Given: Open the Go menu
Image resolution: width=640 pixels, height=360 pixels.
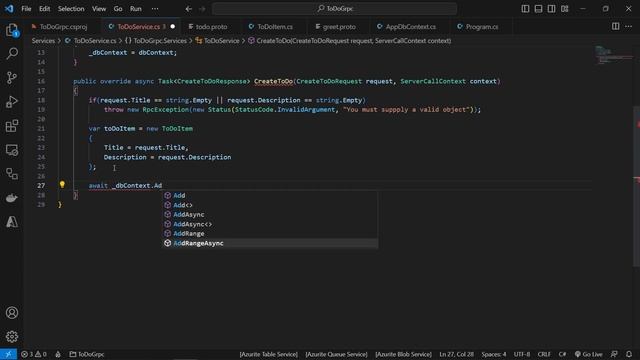Looking at the screenshot, I should pos(118,9).
